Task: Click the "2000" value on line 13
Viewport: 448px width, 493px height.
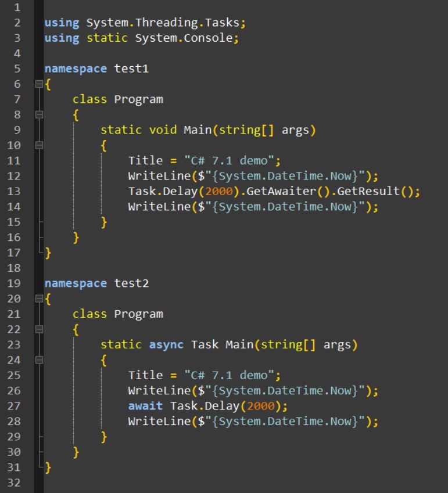Action: pyautogui.click(x=218, y=192)
